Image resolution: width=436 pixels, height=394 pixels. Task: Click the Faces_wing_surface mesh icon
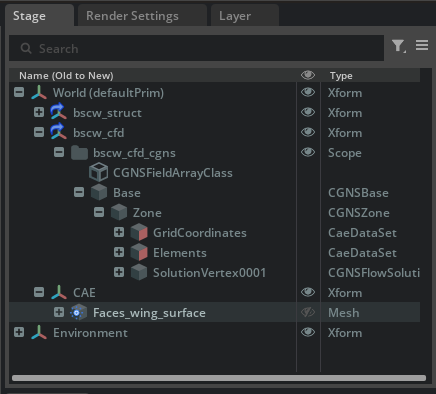78,313
